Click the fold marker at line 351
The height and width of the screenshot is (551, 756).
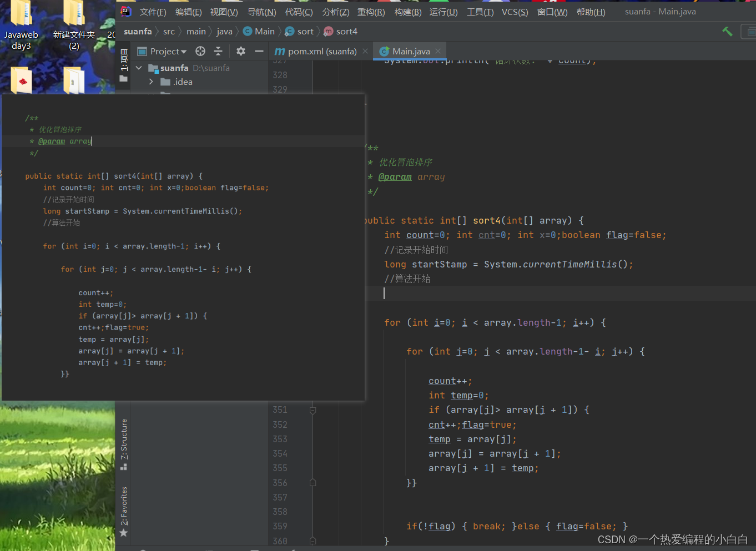pyautogui.click(x=313, y=410)
